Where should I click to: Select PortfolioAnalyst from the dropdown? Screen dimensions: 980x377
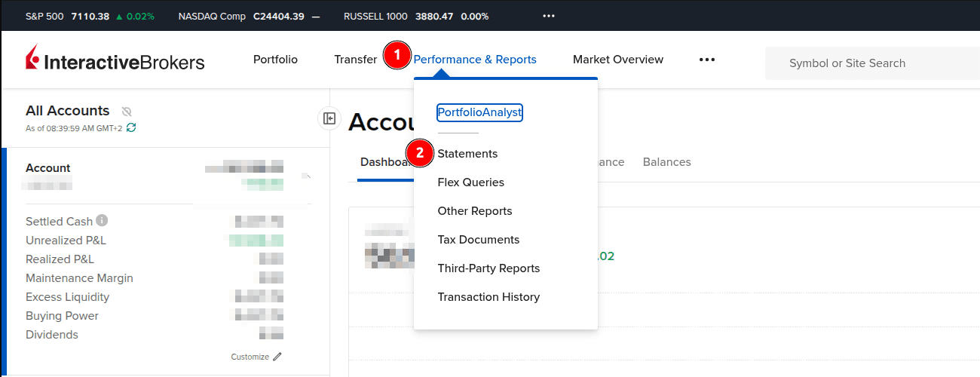click(x=479, y=112)
